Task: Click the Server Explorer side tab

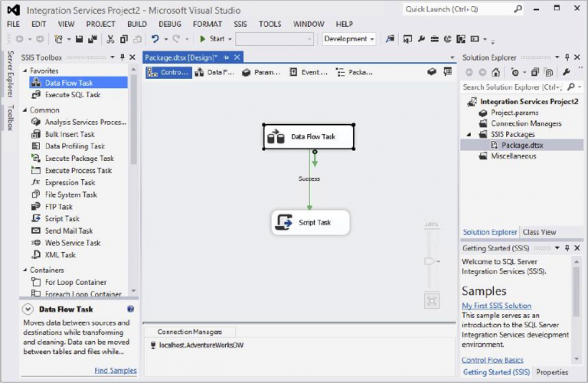Action: pyautogui.click(x=11, y=74)
